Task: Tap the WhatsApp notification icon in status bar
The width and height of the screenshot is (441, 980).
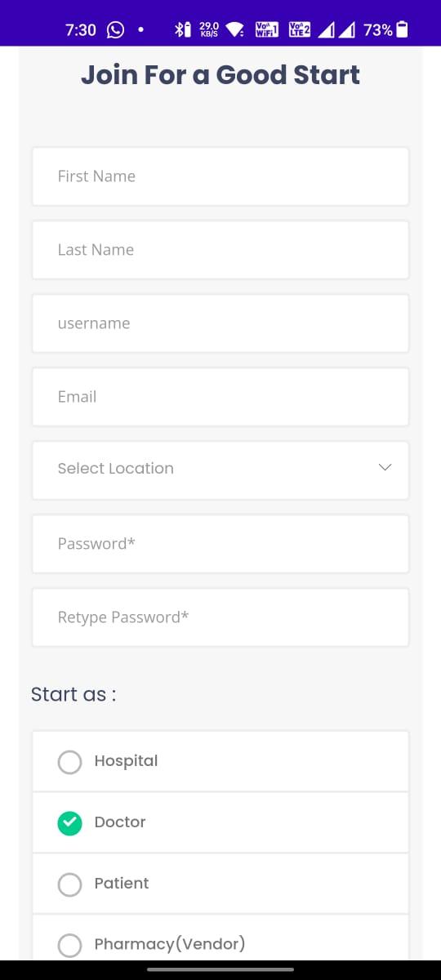Action: 116,30
